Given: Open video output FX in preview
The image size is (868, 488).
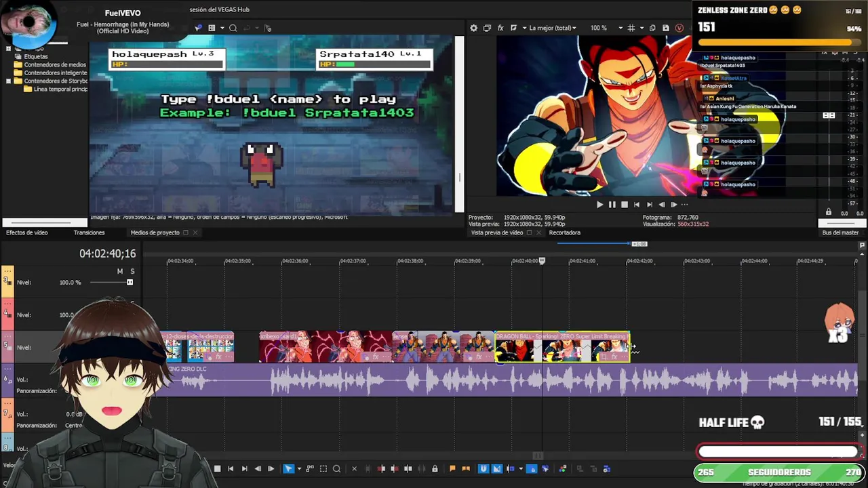Looking at the screenshot, I should (x=500, y=28).
